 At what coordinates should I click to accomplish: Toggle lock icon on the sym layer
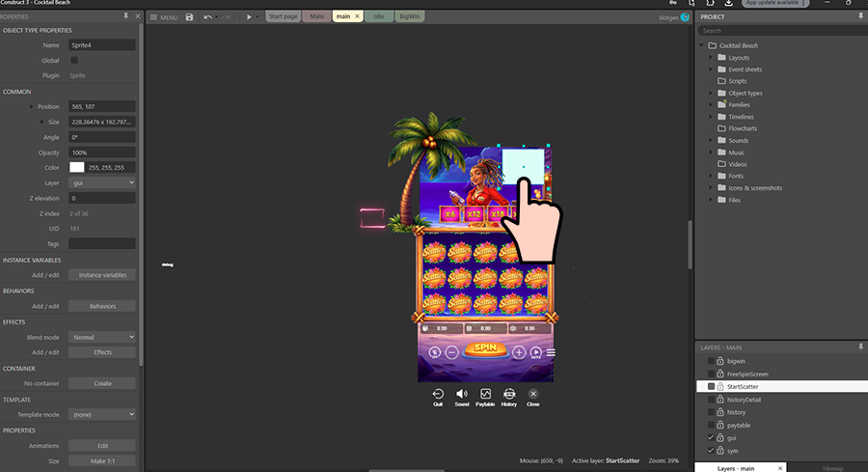point(720,451)
